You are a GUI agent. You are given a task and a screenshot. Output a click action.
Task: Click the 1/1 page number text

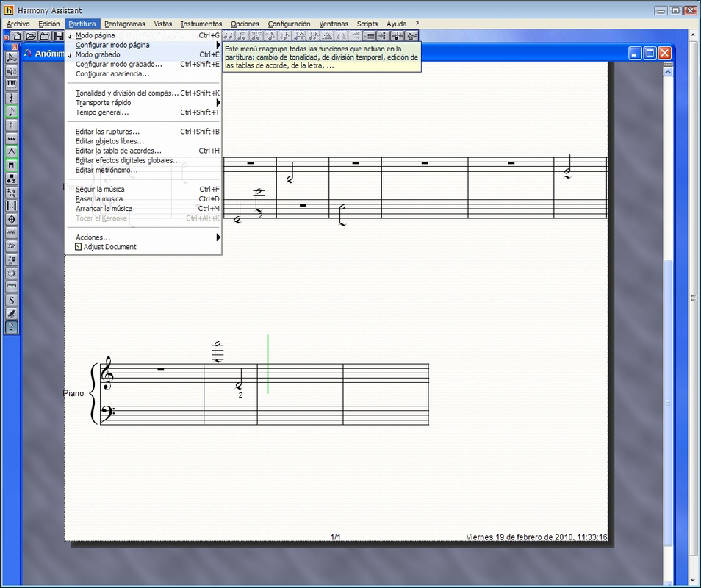point(335,537)
